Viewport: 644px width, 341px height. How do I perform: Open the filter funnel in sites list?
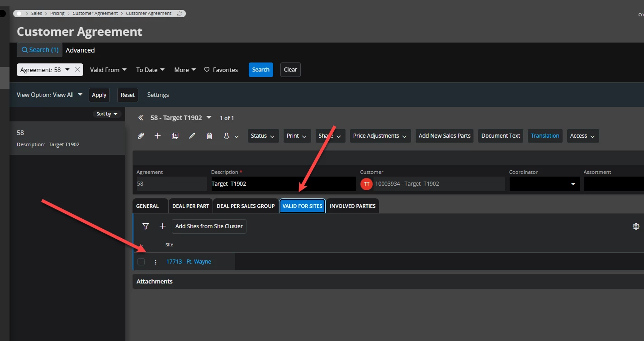click(146, 226)
